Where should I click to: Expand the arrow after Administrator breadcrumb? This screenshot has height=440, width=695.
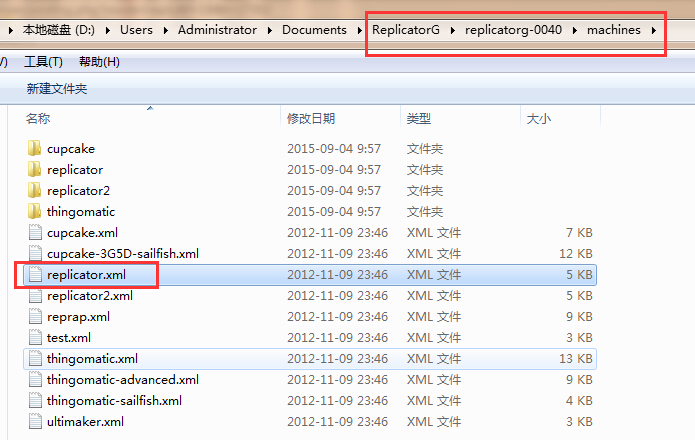pyautogui.click(x=269, y=30)
